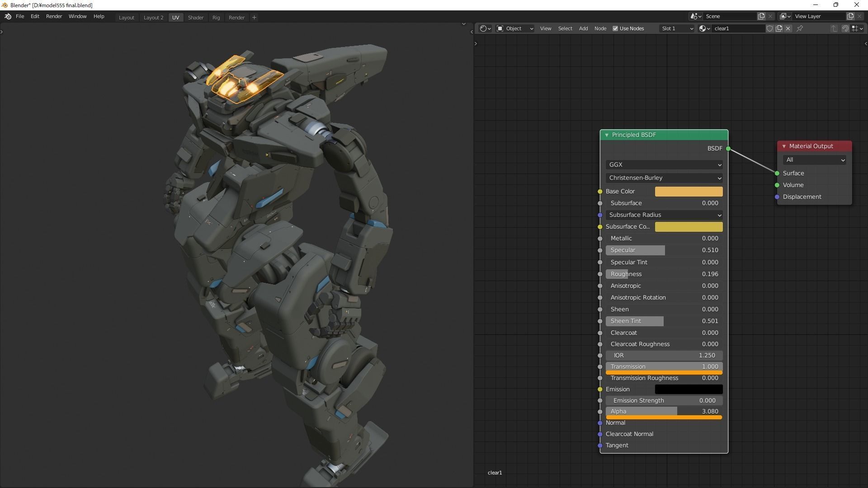
Task: Click the clear1 material name field
Action: click(x=738, y=28)
